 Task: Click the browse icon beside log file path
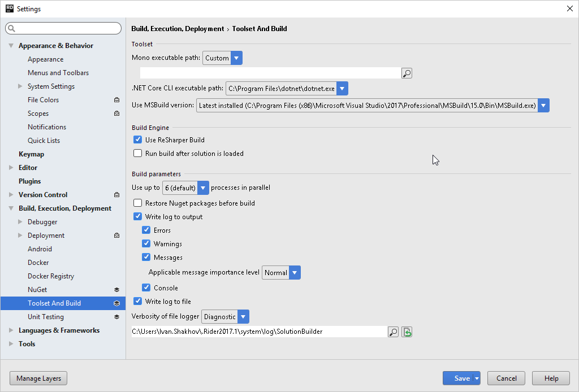tap(393, 332)
